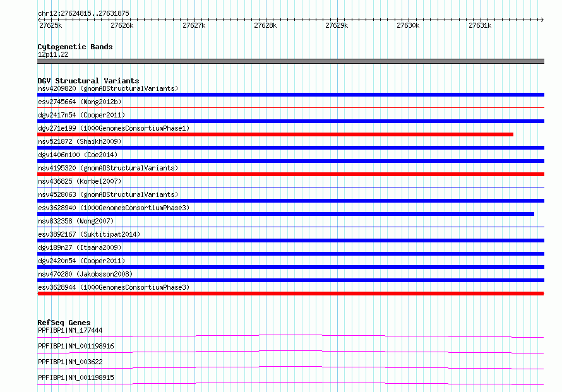Click the Cytogenetic Bands track title
Image resolution: width=562 pixels, height=392 pixels.
(x=75, y=47)
